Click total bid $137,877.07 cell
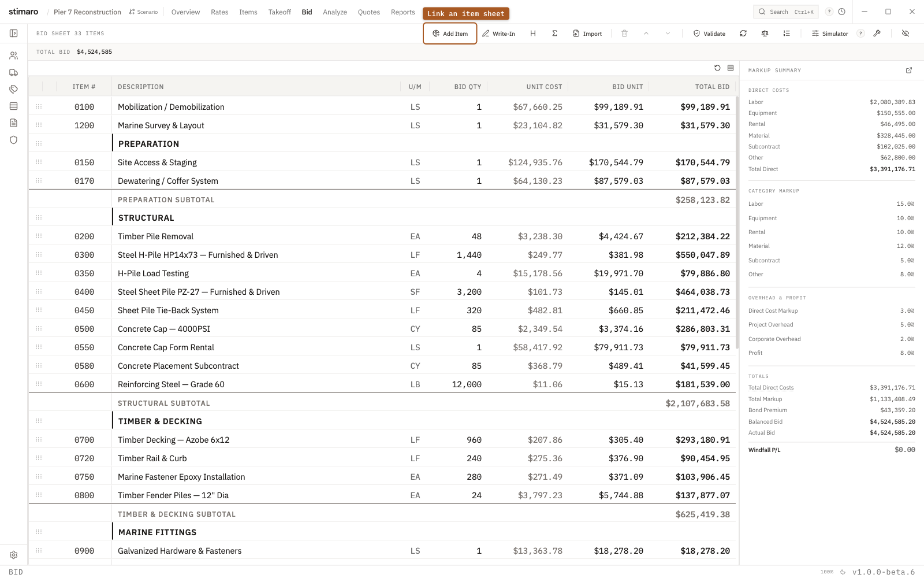Screen dimensions: 924x578 (703, 495)
